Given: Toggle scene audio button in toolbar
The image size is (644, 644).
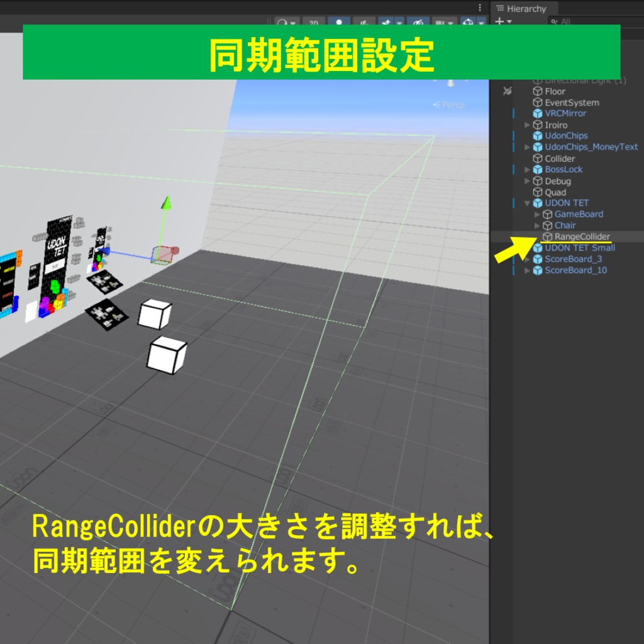Looking at the screenshot, I should point(364,21).
